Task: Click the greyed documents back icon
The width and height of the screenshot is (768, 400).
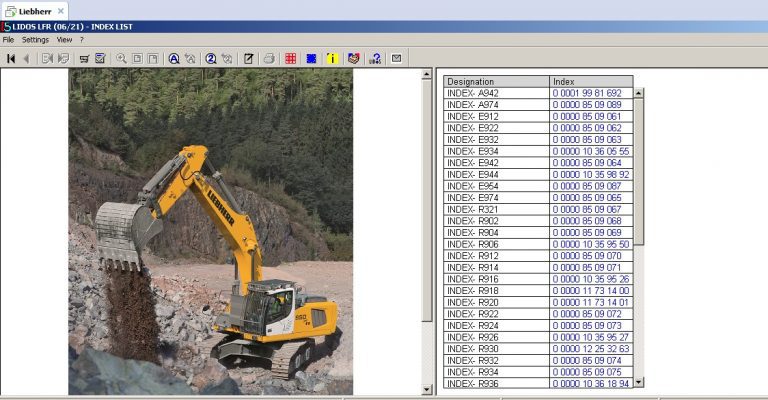Action: point(64,59)
